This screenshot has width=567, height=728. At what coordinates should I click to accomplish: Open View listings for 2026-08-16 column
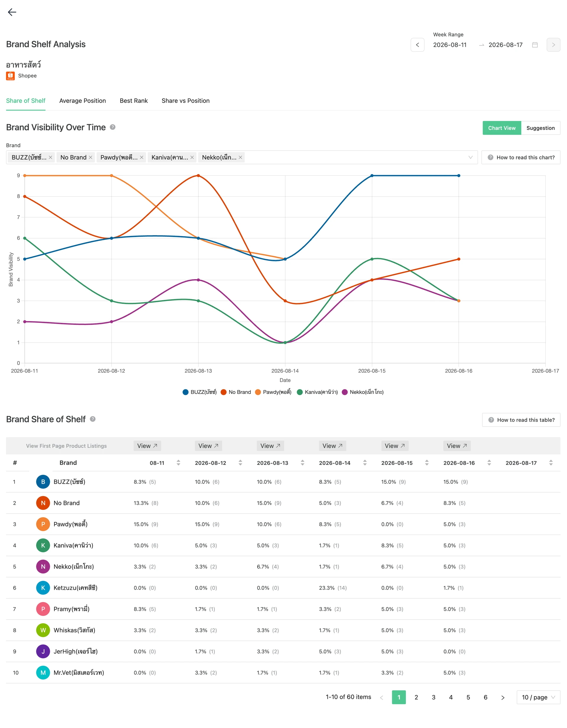coord(457,446)
